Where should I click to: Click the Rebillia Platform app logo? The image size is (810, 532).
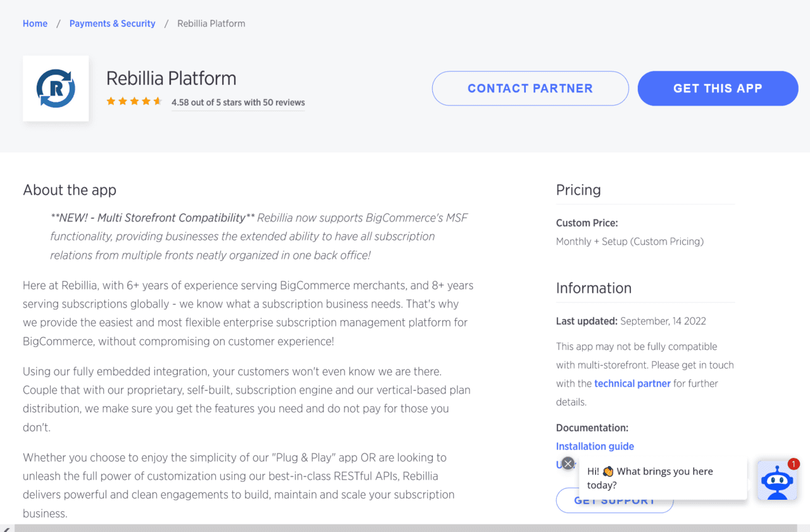coord(56,88)
